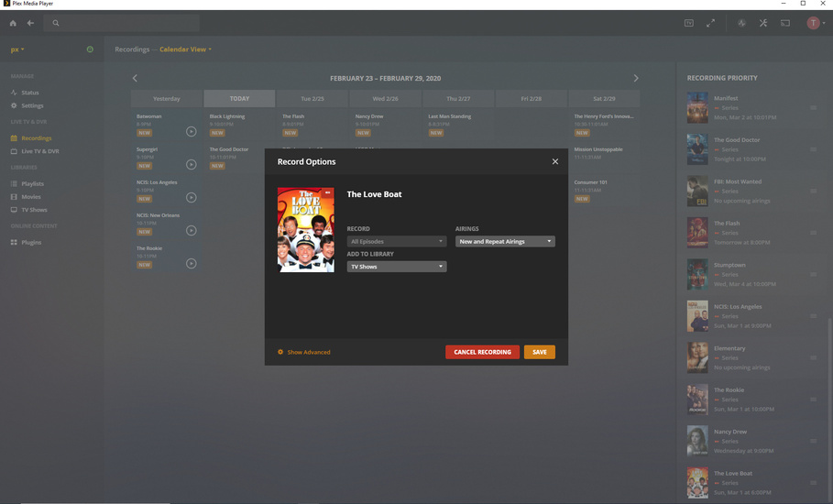Open the Airings dropdown
Image resolution: width=833 pixels, height=504 pixels.
[x=505, y=241]
